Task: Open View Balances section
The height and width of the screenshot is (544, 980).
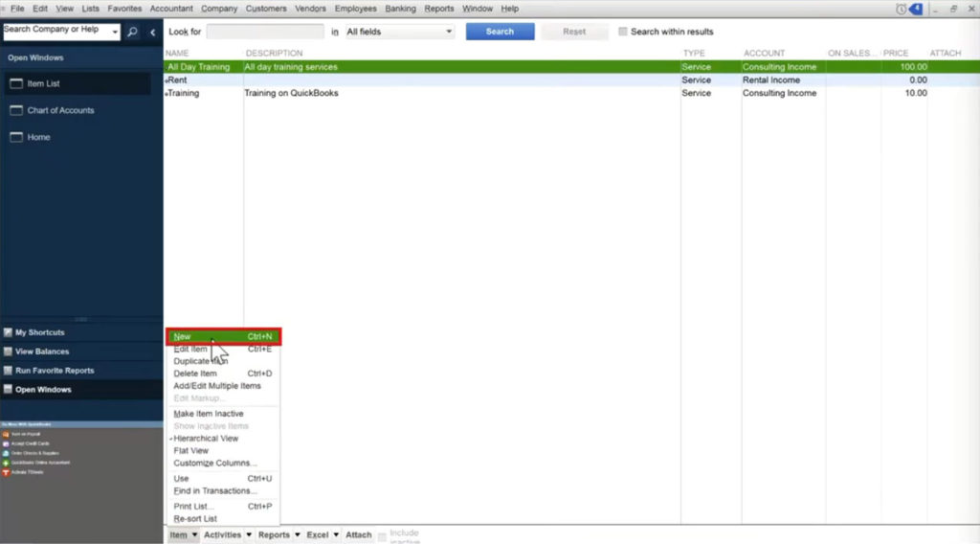Action: tap(41, 351)
